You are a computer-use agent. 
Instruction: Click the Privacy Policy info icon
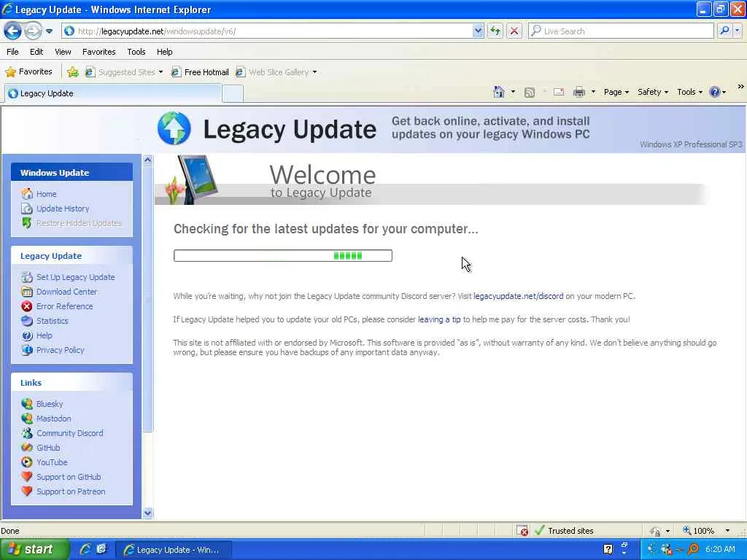[x=27, y=350]
